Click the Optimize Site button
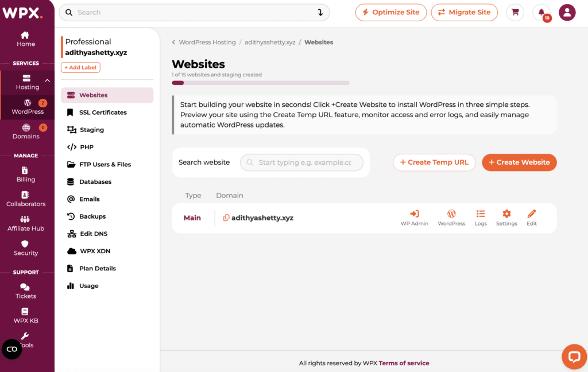The height and width of the screenshot is (372, 588). pyautogui.click(x=390, y=13)
